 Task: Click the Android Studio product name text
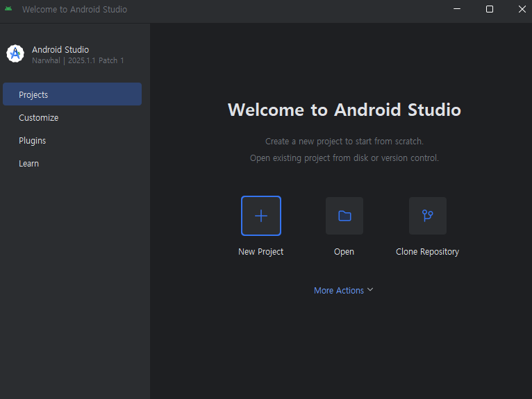(60, 49)
